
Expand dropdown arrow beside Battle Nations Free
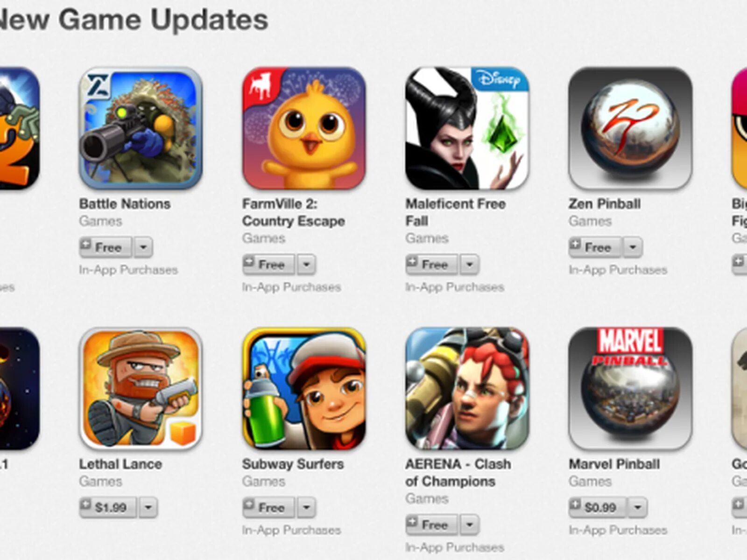143,247
